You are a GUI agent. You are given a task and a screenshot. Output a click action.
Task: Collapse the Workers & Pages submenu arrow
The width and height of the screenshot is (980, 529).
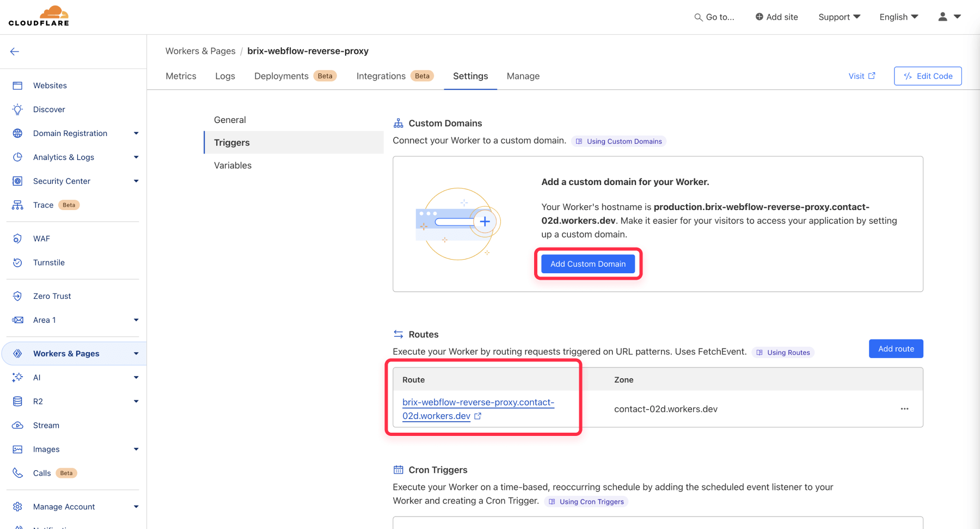pos(136,354)
